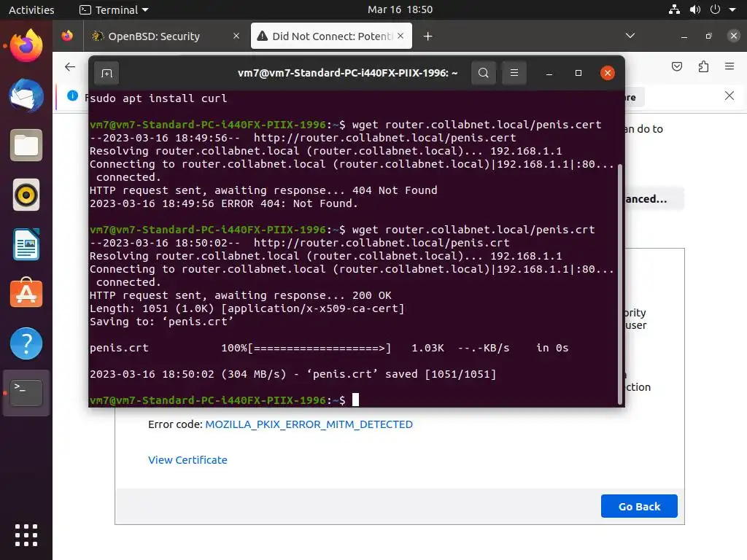Click the terminal command prompt cursor
The height and width of the screenshot is (560, 747).
pos(355,400)
